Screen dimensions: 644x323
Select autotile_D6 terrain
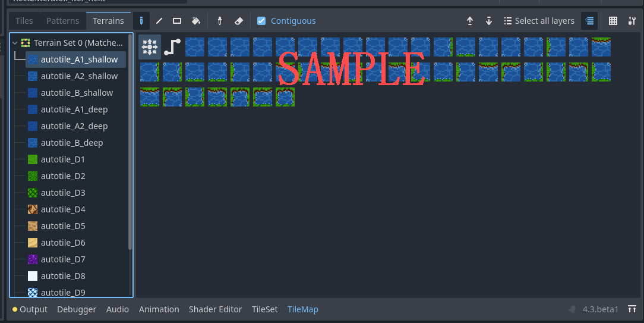[x=75, y=243]
